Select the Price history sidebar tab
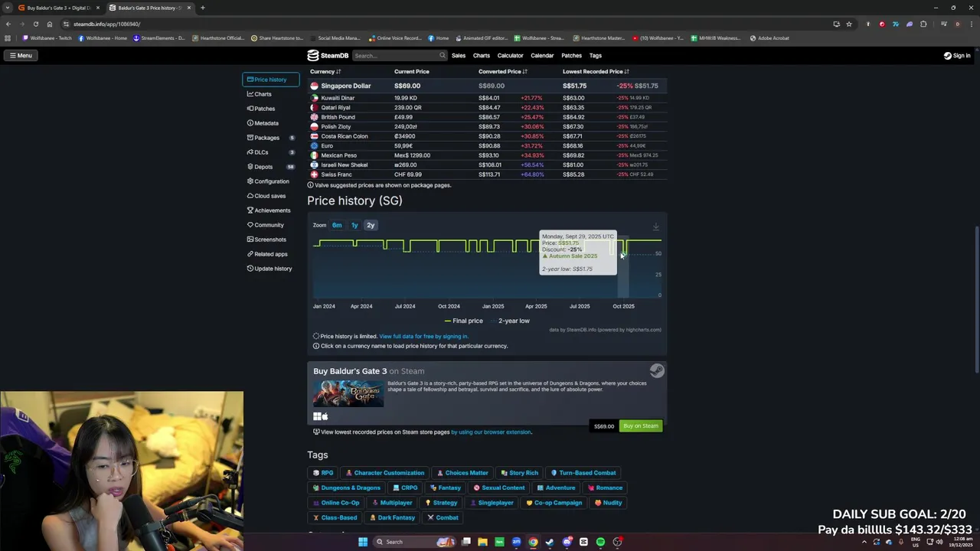The image size is (980, 551). point(270,80)
